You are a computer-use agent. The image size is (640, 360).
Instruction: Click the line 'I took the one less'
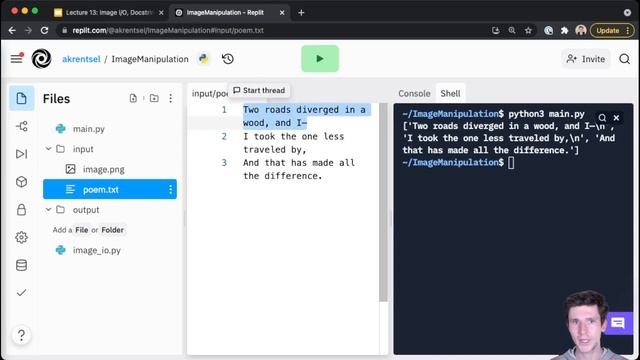point(293,136)
